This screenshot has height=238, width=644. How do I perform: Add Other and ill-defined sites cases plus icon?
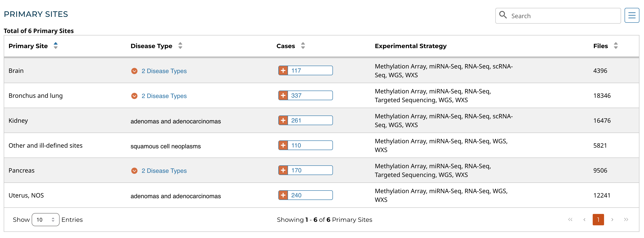coord(283,145)
